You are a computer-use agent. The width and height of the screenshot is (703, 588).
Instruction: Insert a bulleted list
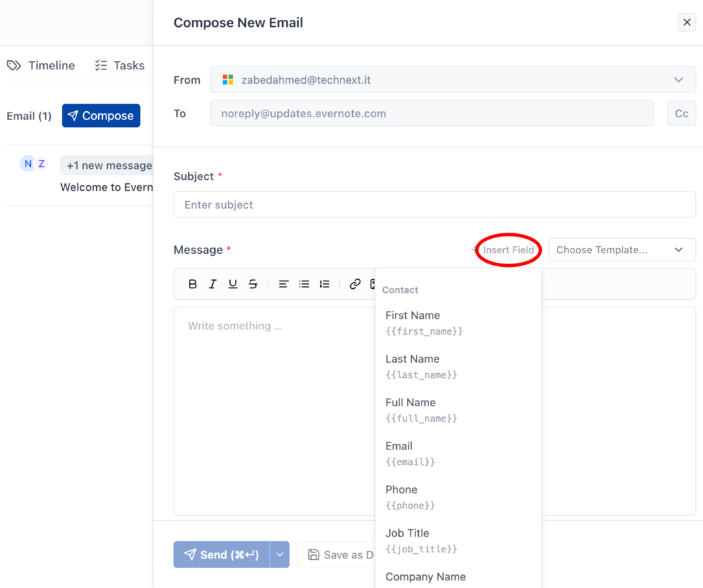coord(304,283)
